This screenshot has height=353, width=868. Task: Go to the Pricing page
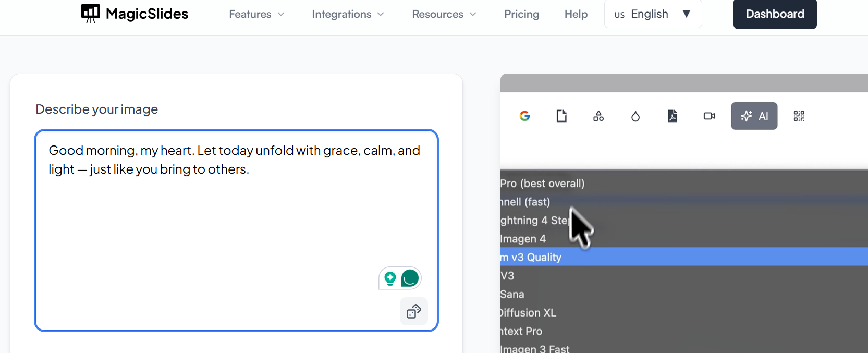[x=521, y=14]
